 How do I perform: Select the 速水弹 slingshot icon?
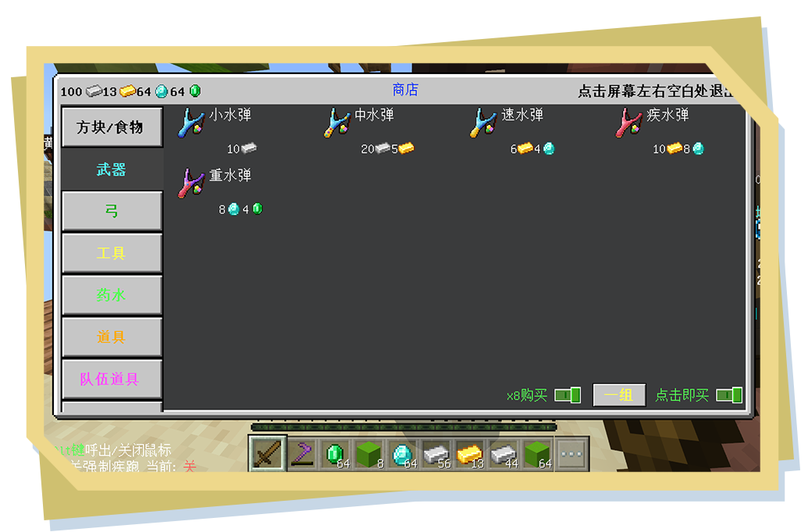click(482, 123)
